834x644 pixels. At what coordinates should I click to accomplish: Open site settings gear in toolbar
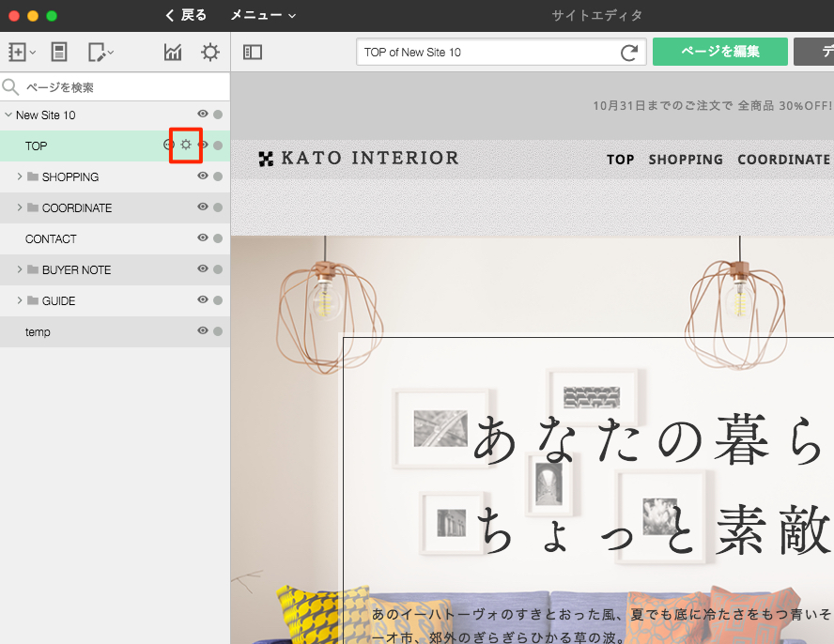(x=210, y=53)
